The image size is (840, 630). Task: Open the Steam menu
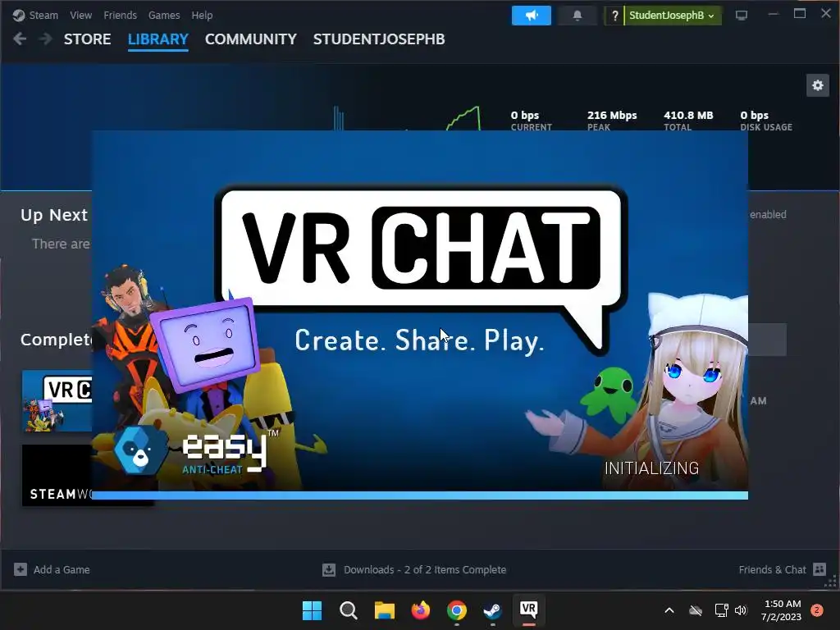click(43, 16)
